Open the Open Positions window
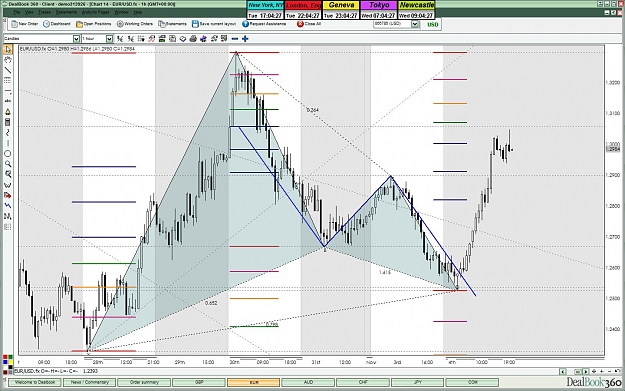The width and height of the screenshot is (625, 391). [x=94, y=24]
